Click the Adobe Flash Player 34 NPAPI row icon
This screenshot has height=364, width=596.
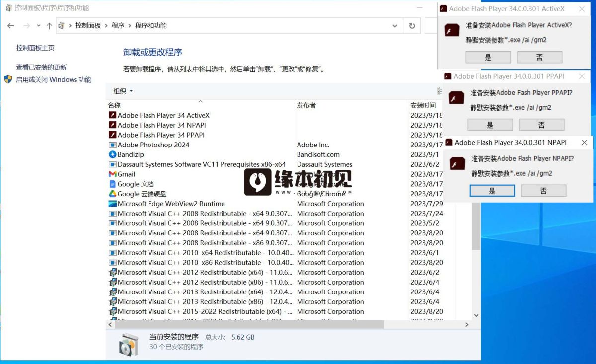[x=112, y=125]
